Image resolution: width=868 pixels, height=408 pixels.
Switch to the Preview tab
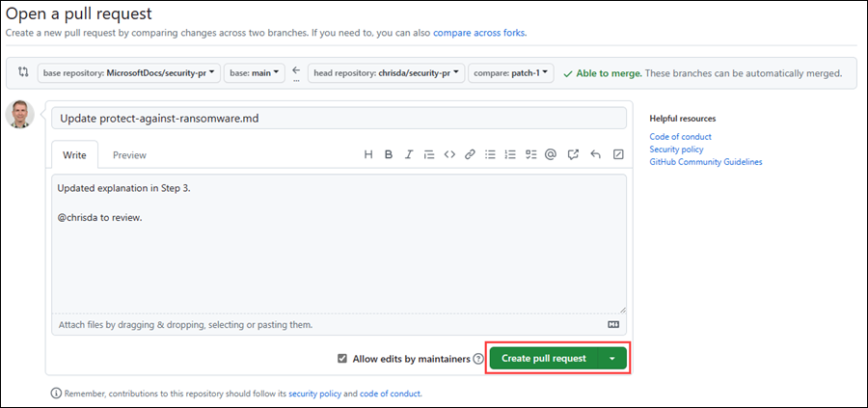click(x=129, y=155)
